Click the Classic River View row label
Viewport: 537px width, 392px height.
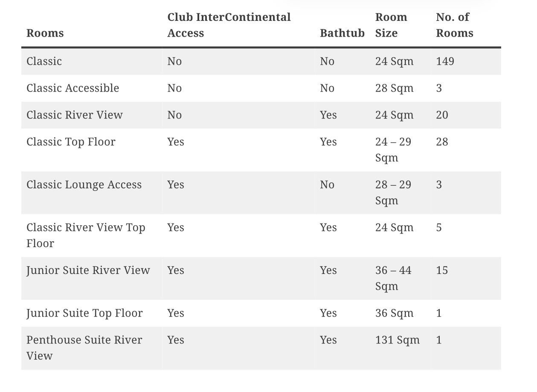(75, 115)
